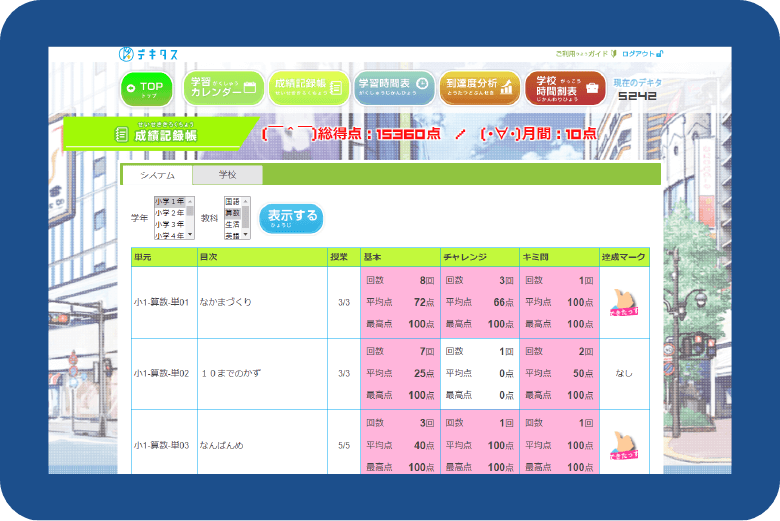Select 国語 in subject list
The height and width of the screenshot is (521, 780).
pyautogui.click(x=232, y=202)
